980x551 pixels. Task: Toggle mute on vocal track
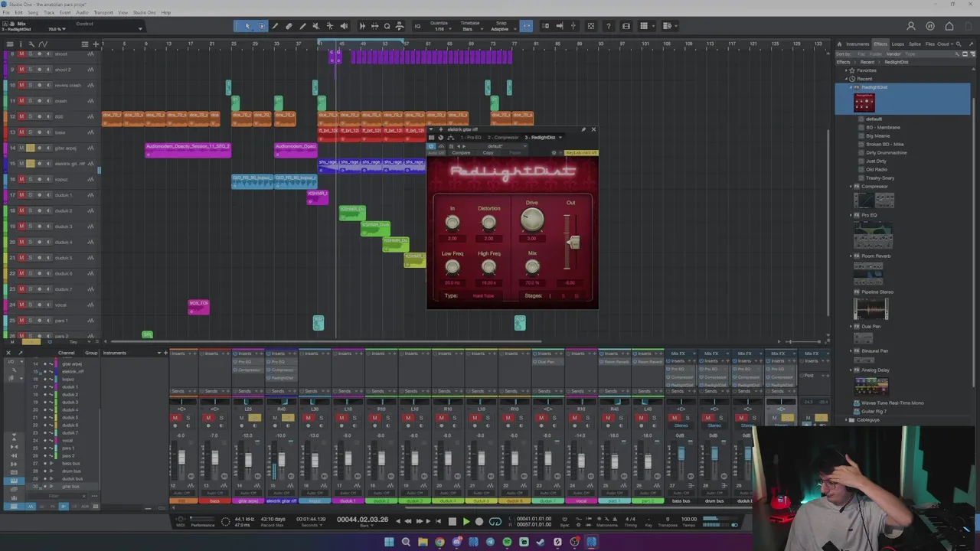pos(21,305)
